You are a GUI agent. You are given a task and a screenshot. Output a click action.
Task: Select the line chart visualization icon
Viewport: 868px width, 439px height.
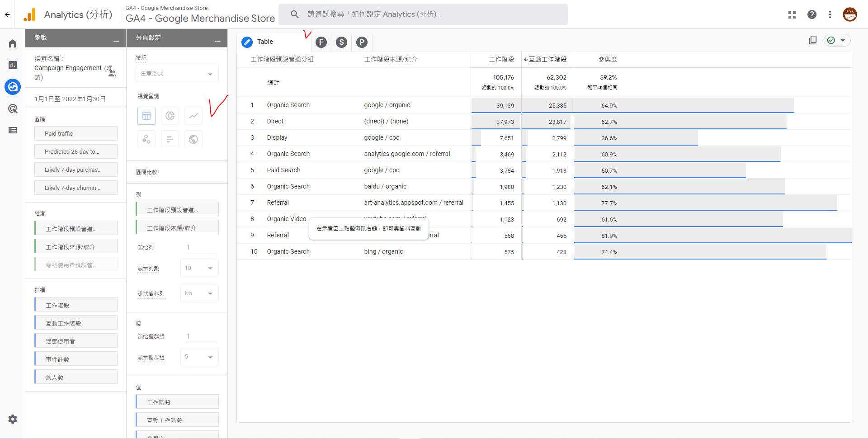coord(193,116)
